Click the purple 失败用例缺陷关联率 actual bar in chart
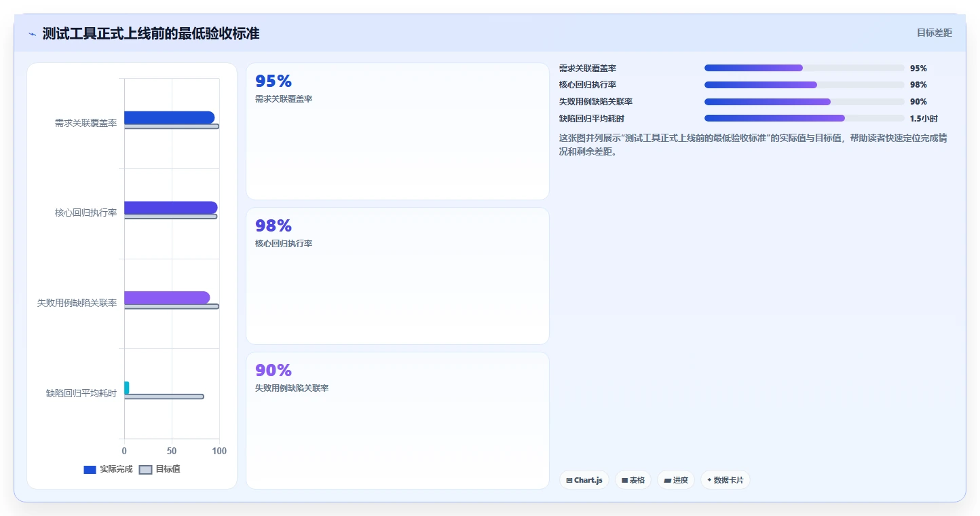Screen dimensions: 980x516 click(167, 297)
